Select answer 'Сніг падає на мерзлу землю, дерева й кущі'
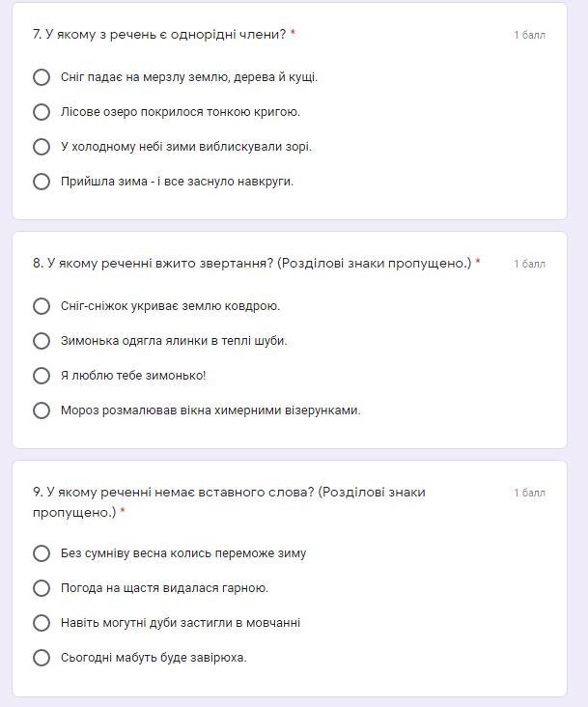This screenshot has height=707, width=588. (x=42, y=77)
